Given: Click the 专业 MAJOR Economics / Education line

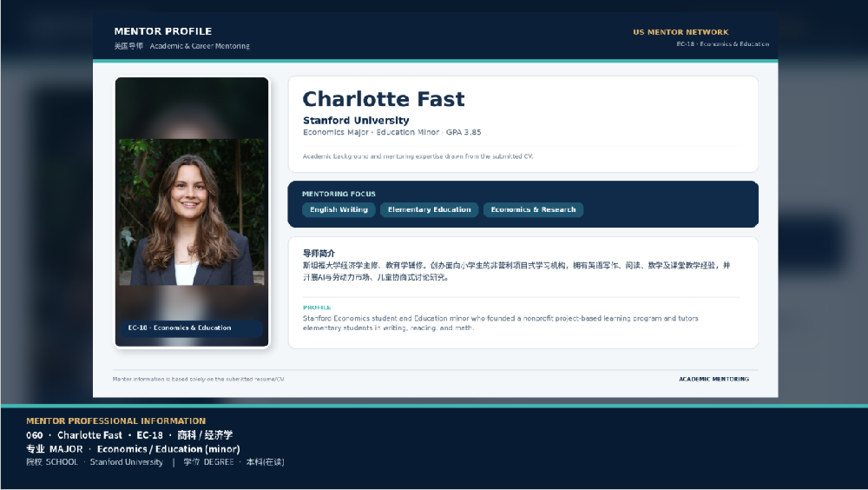Looking at the screenshot, I should (x=133, y=449).
